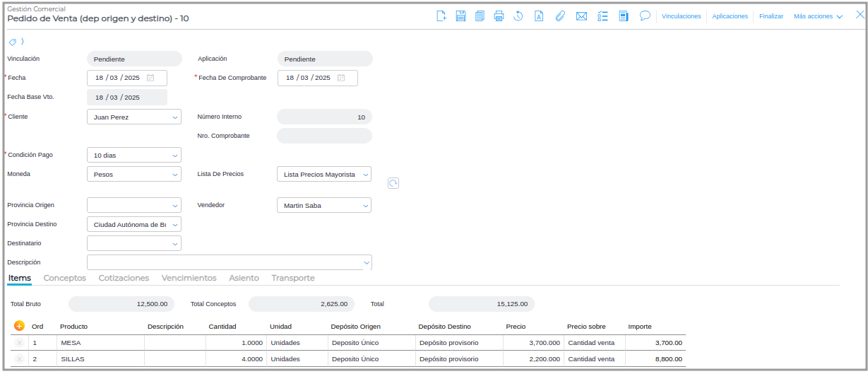Click the new document icon
The height and width of the screenshot is (374, 868).
tap(441, 16)
